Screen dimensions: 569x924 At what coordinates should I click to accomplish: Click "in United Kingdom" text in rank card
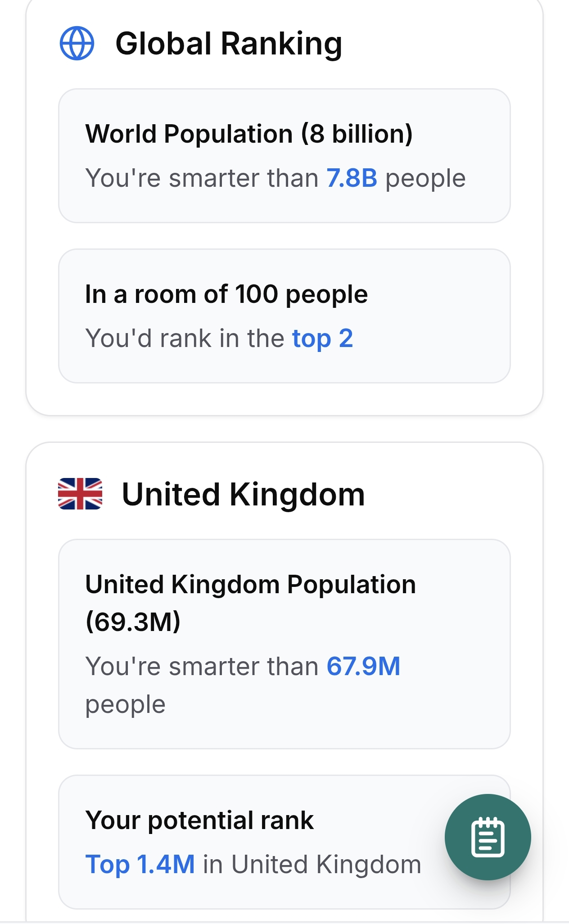click(312, 865)
